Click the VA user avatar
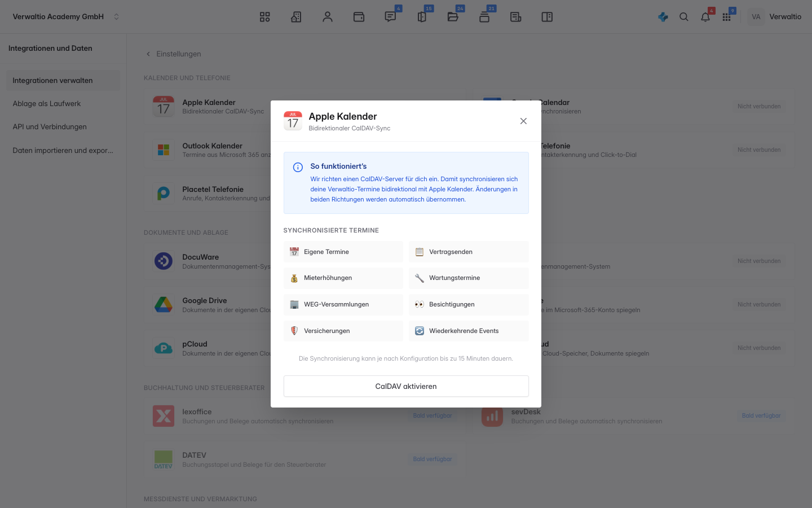 (756, 17)
